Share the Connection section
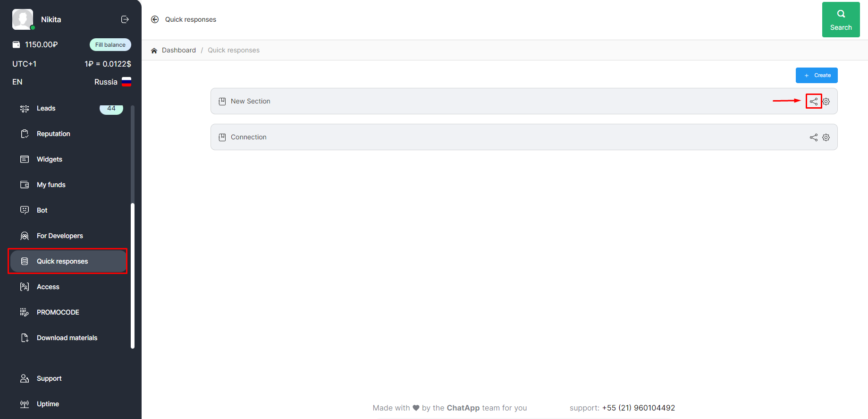The width and height of the screenshot is (868, 419). click(813, 137)
